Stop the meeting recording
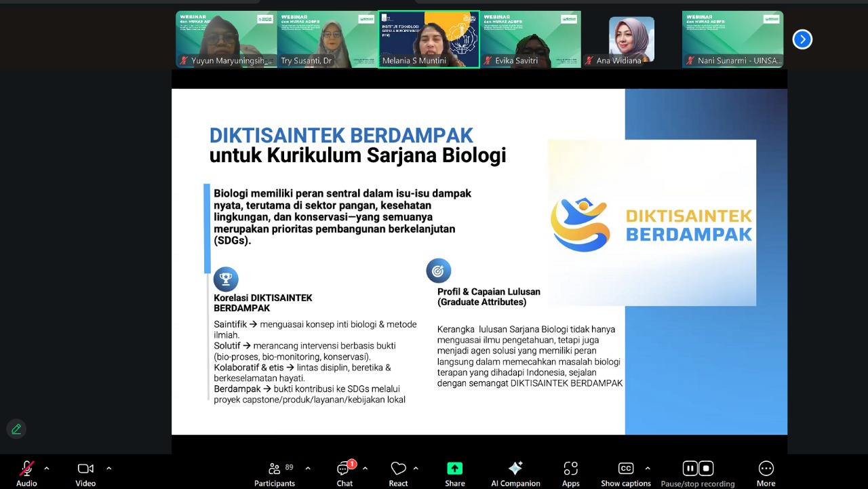The image size is (868, 489). [706, 468]
